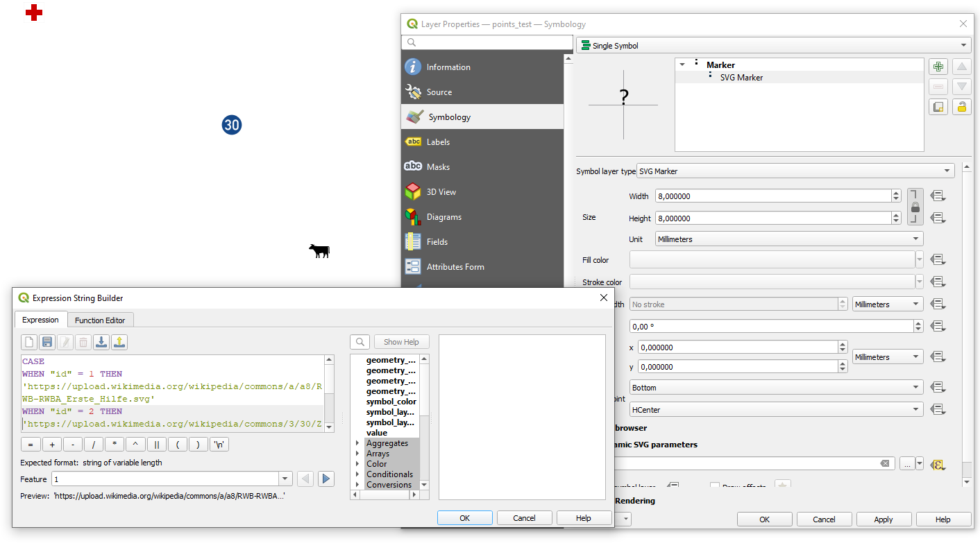Click data-defined override for offset fields
Viewport: 980px width, 550px height.
[938, 357]
